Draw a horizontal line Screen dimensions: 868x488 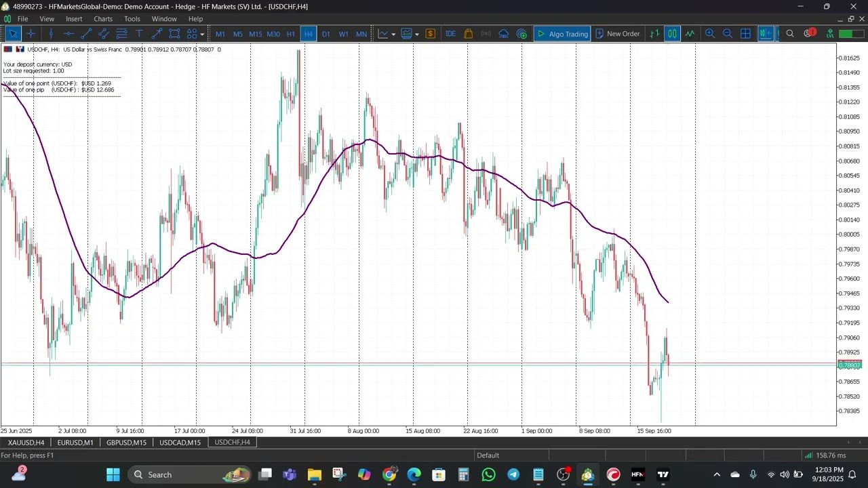68,34
